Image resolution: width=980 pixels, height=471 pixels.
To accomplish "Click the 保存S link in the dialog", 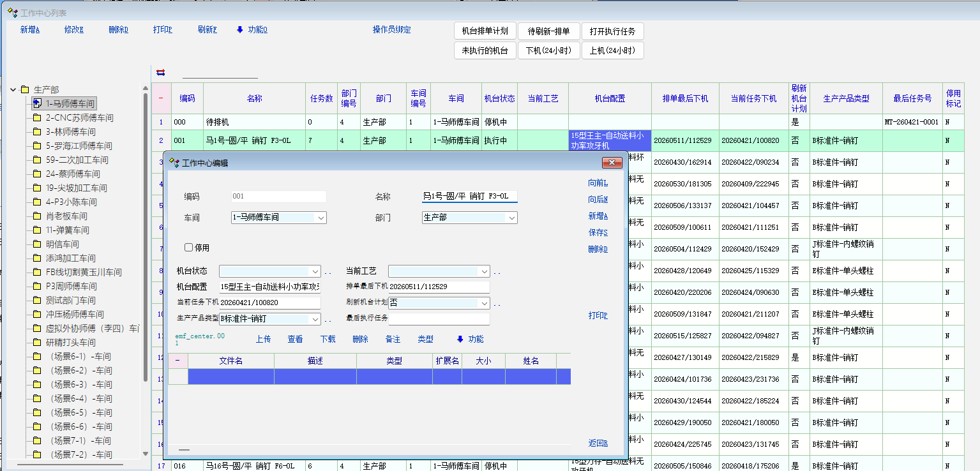I will [x=598, y=232].
